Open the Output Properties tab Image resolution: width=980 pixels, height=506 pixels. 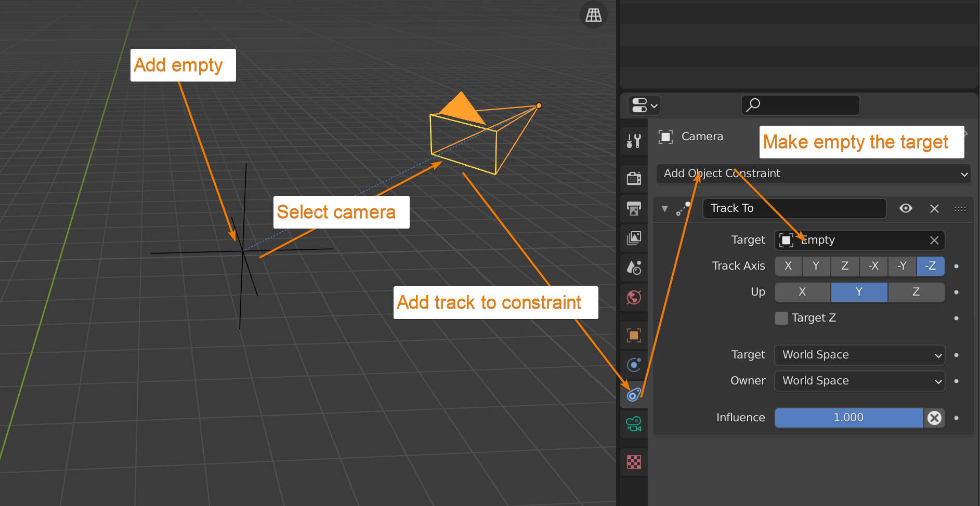point(634,208)
